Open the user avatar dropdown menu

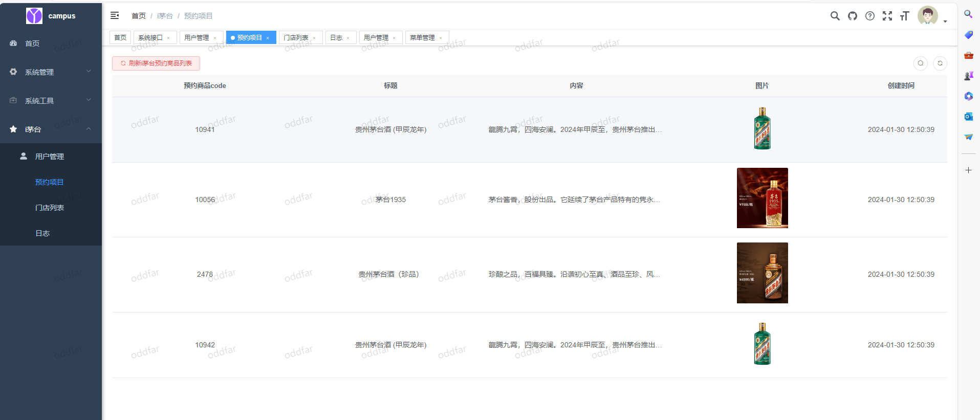click(931, 16)
